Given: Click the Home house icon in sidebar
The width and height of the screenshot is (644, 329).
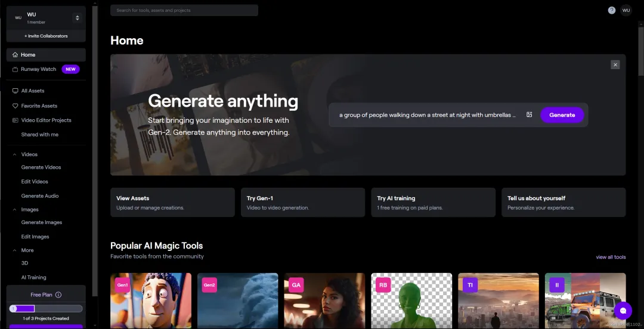Looking at the screenshot, I should pos(15,55).
